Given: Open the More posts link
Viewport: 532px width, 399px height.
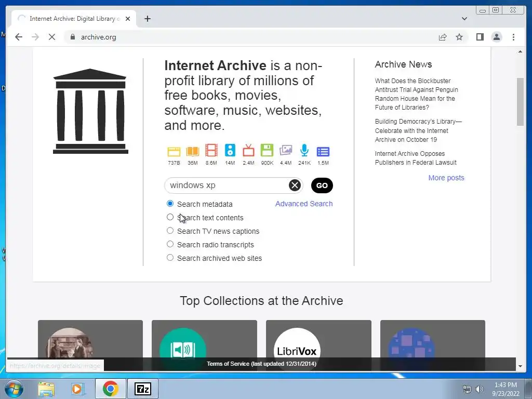Looking at the screenshot, I should click(446, 178).
